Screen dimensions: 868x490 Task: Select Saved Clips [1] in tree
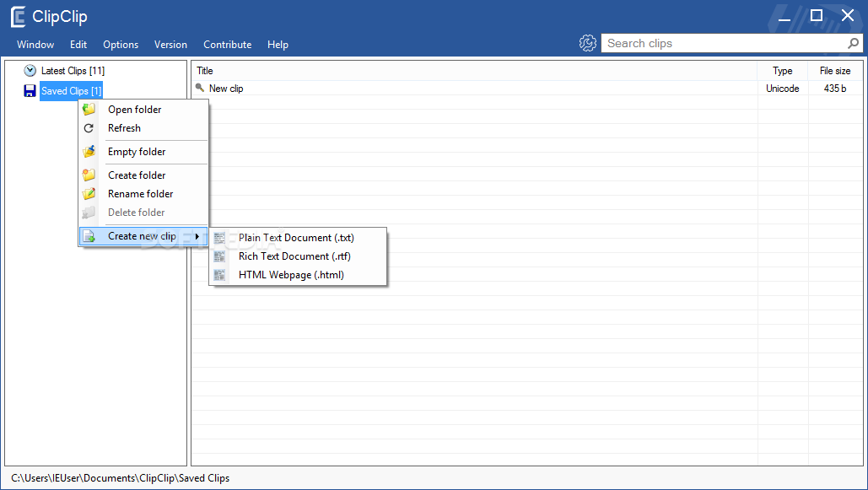(x=72, y=91)
